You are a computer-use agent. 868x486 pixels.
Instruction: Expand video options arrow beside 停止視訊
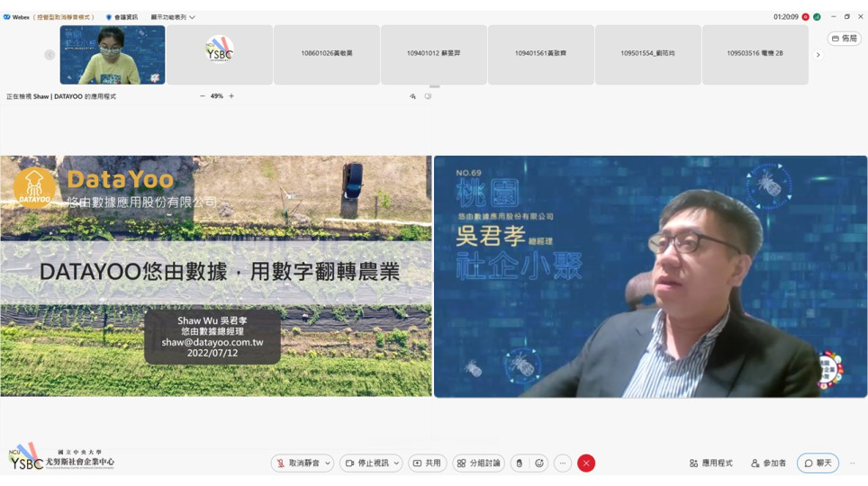(x=396, y=463)
